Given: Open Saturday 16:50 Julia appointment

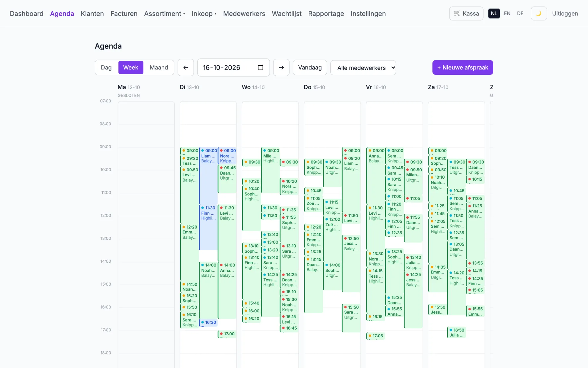Looking at the screenshot, I should pyautogui.click(x=456, y=333).
